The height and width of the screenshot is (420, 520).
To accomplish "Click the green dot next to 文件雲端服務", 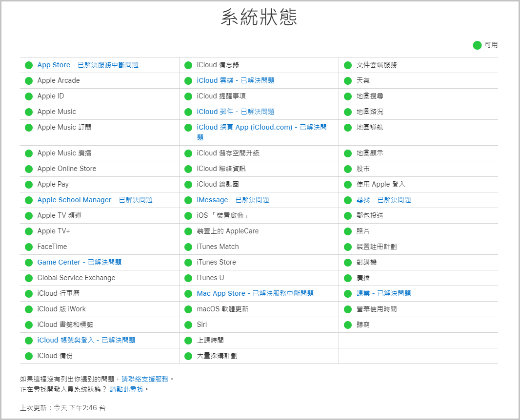I will [348, 65].
